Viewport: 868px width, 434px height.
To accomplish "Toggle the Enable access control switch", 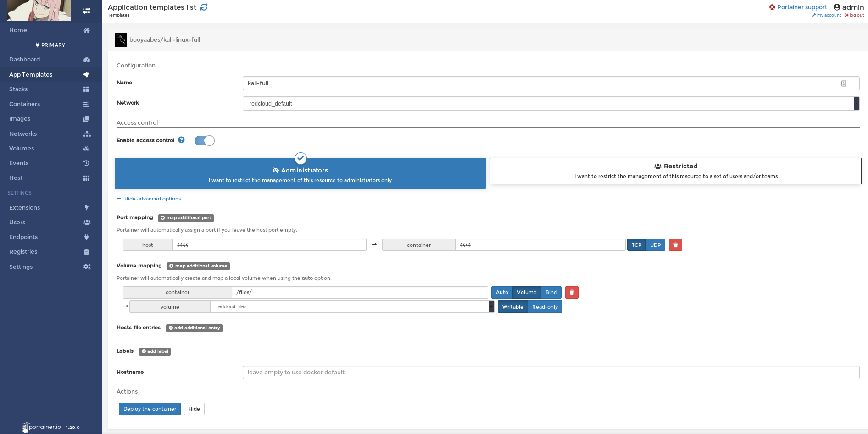I will click(204, 140).
